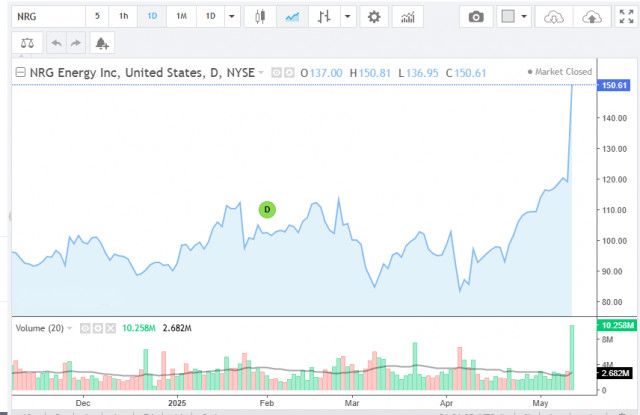The image size is (640, 415).
Task: Expand the layout square dropdown arrow
Action: click(524, 17)
